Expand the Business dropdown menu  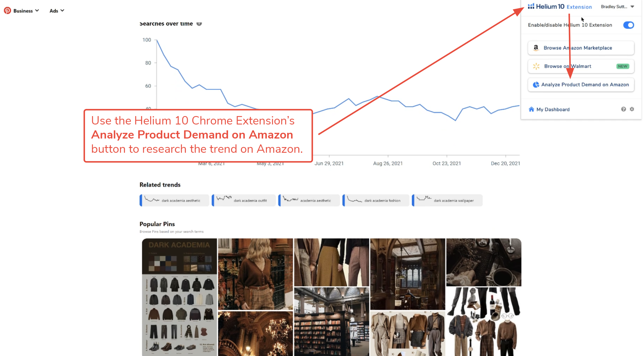(26, 11)
